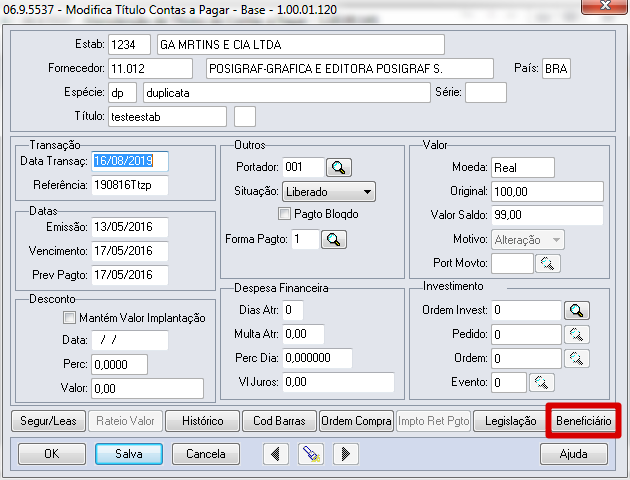Open Pedido lookup icon
The image size is (630, 480).
[577, 334]
